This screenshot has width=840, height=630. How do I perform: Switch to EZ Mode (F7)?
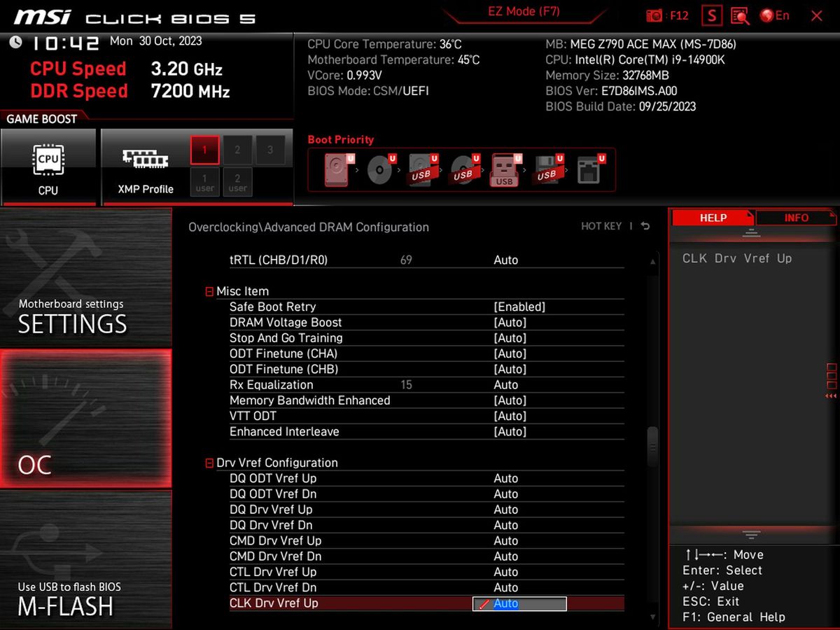click(x=524, y=12)
